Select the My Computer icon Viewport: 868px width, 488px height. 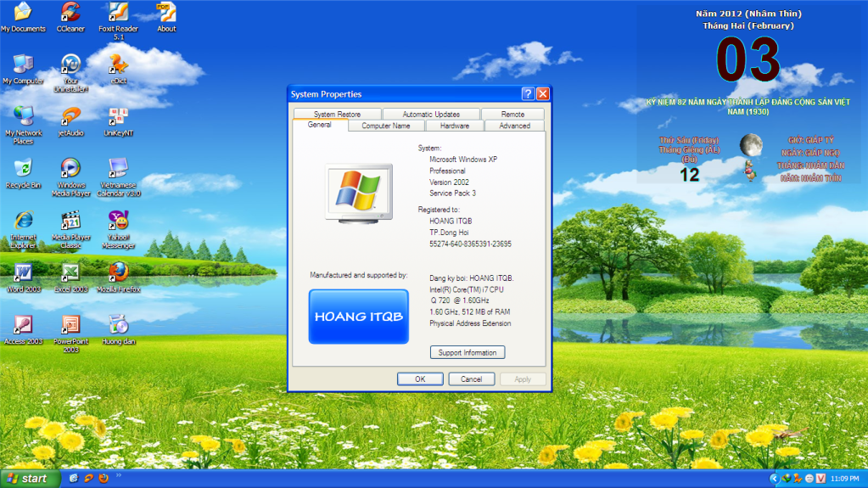(x=23, y=70)
